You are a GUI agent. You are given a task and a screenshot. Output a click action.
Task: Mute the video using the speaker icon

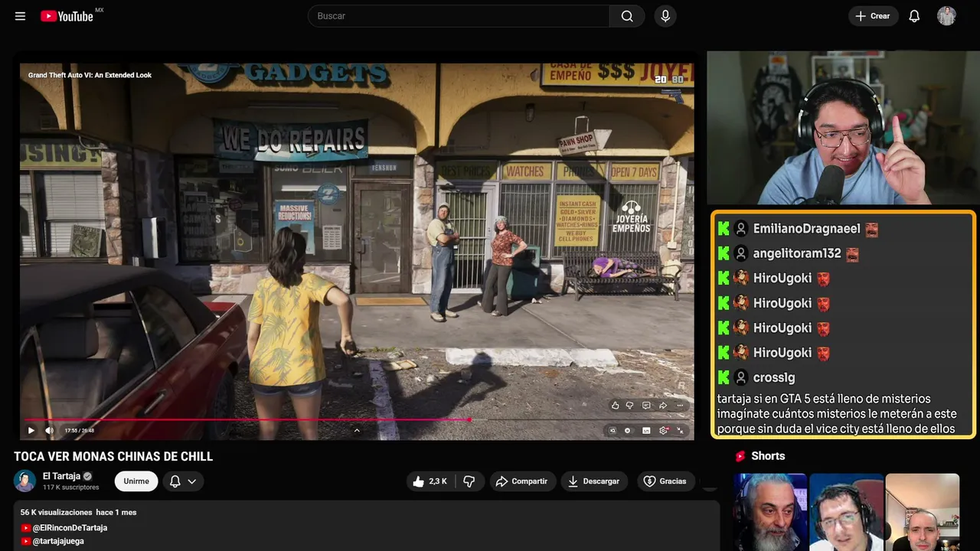click(50, 430)
